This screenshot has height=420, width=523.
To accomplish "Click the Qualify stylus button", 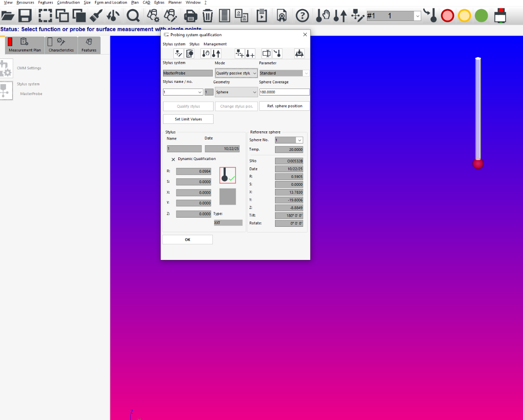I will pos(188,106).
